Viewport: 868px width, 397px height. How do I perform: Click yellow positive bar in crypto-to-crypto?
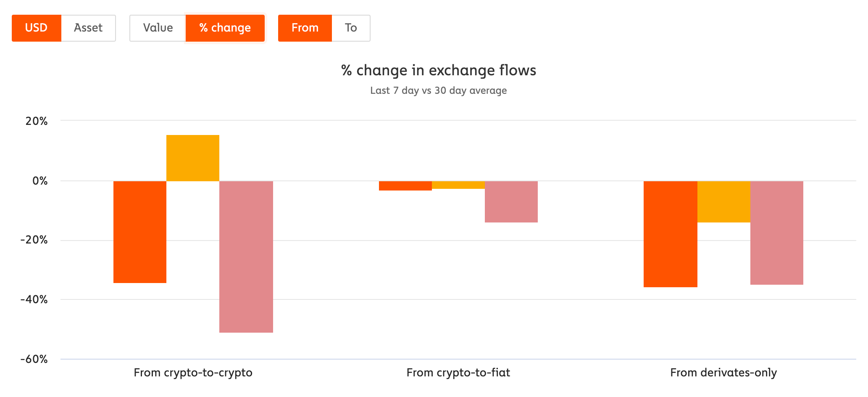click(193, 158)
